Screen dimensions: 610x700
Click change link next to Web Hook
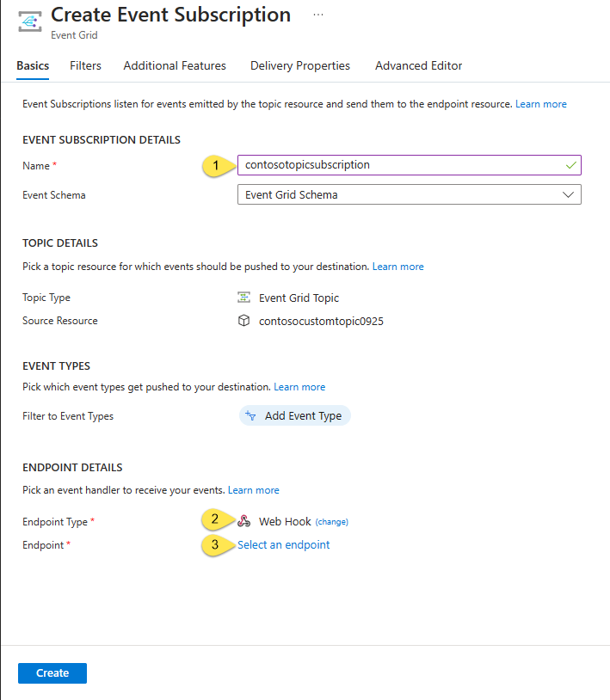(331, 522)
